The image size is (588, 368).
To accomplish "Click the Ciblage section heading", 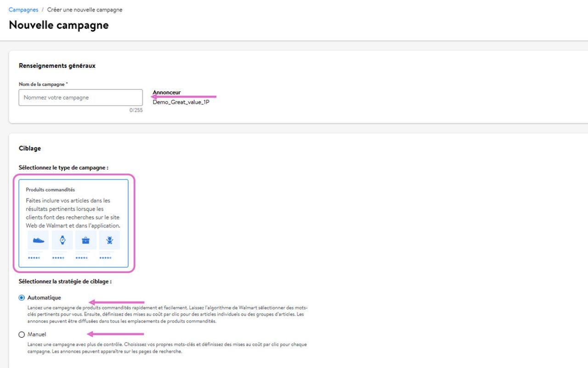I will (30, 148).
